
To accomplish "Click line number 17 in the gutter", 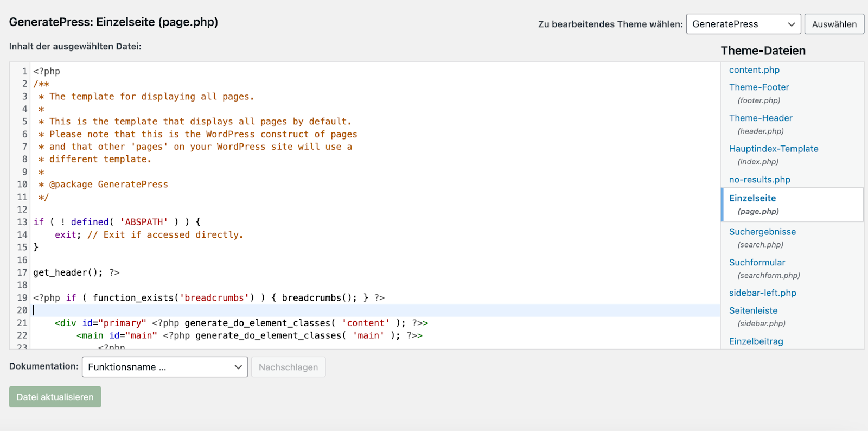I will 22,272.
